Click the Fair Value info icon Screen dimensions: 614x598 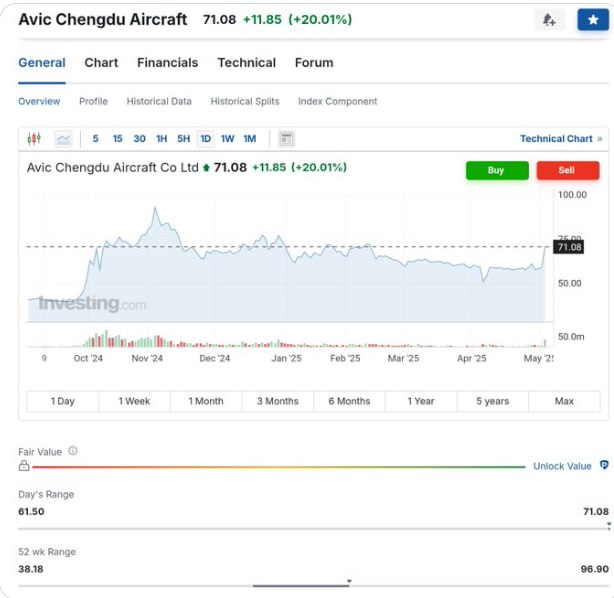(x=73, y=451)
